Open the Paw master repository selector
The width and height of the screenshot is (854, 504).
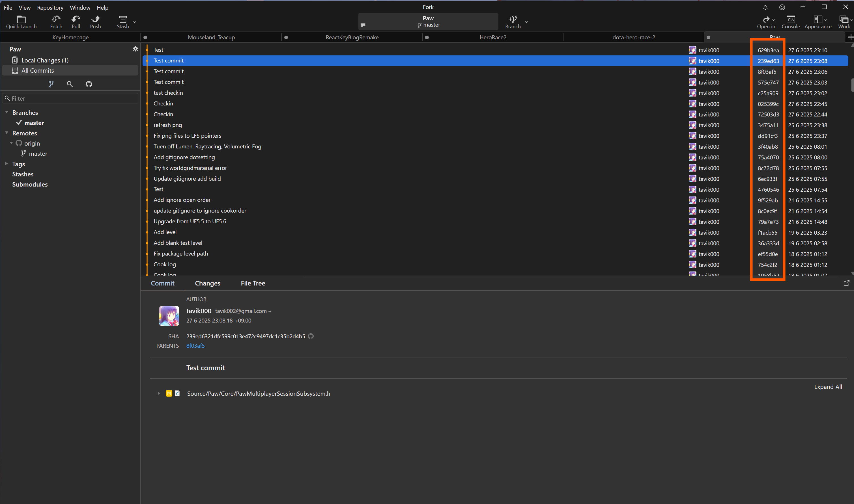[428, 21]
